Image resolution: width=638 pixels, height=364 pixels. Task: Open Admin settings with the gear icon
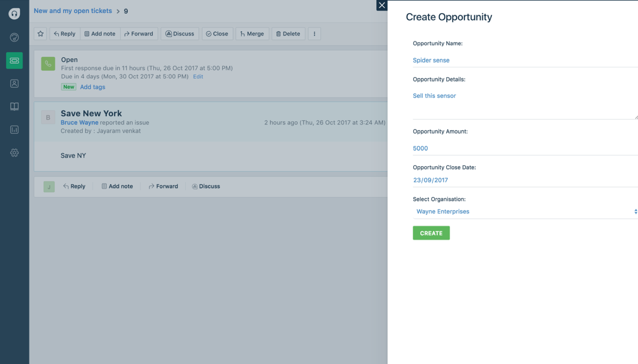14,152
